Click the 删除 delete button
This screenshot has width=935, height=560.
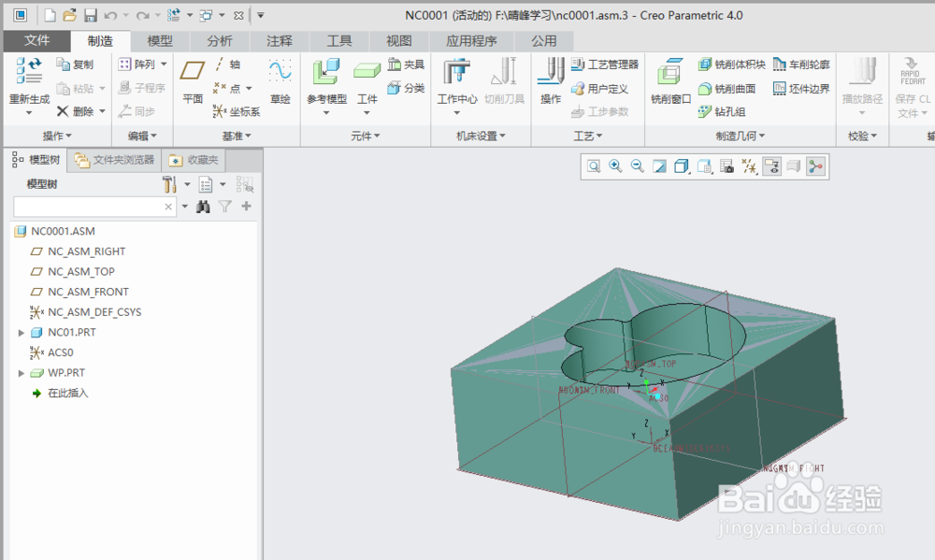(76, 111)
